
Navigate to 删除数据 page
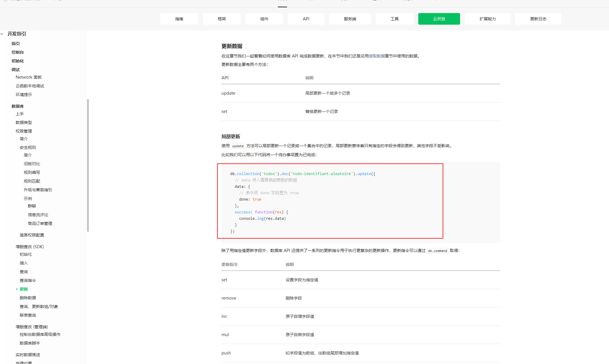(28, 298)
